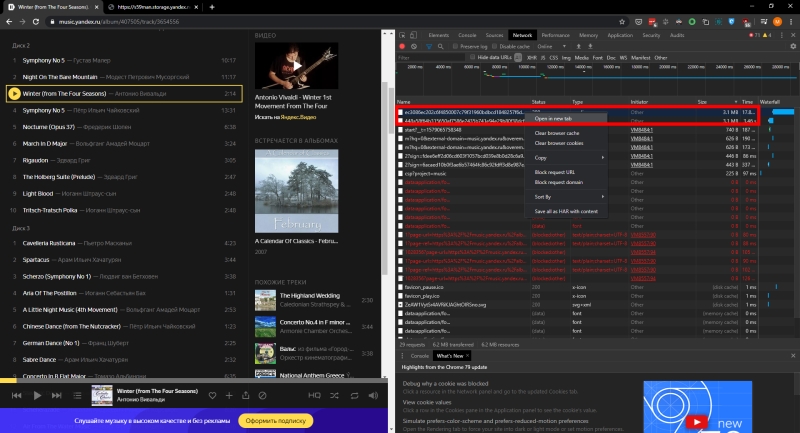Open A Calendar Of Classics album cover
The image size is (800, 433).
pos(296,191)
